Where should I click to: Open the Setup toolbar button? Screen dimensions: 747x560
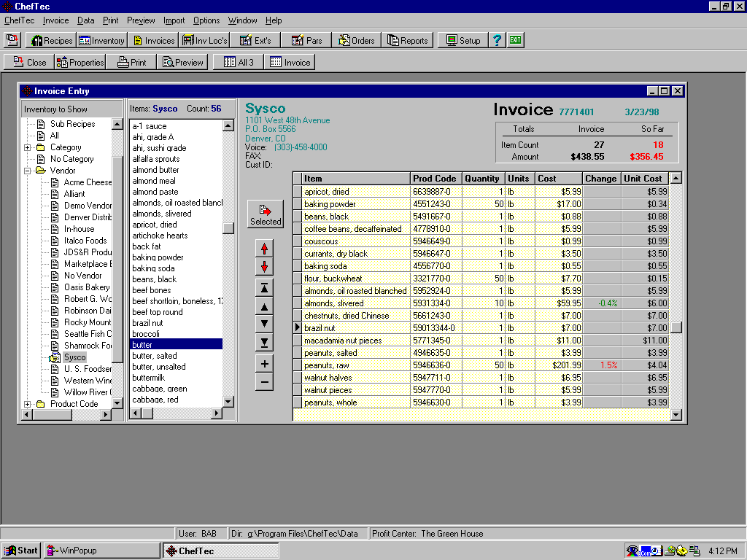click(463, 41)
